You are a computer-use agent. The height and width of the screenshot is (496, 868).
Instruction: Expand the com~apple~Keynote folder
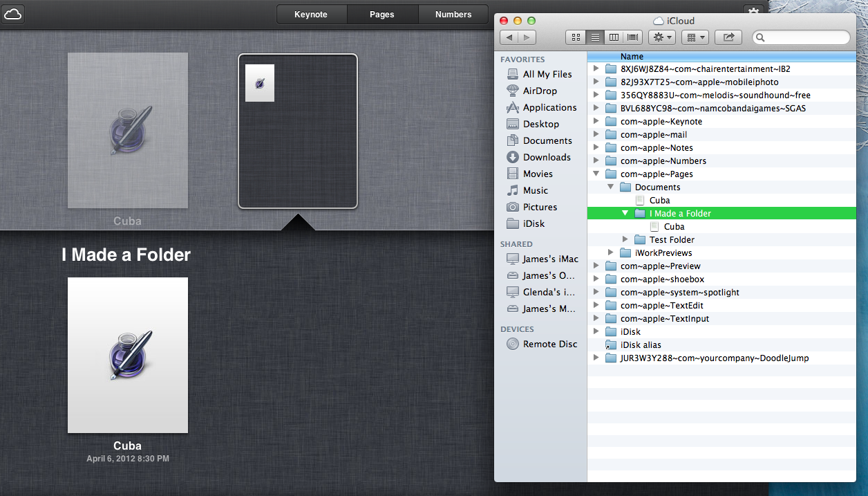(x=596, y=122)
